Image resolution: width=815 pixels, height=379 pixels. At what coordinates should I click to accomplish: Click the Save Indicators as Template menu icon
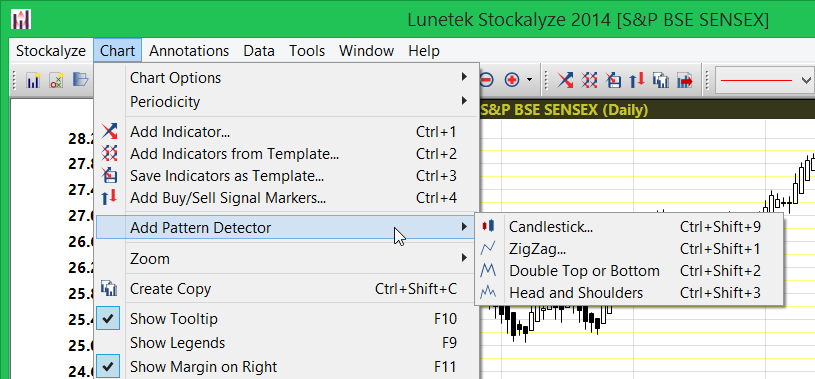pyautogui.click(x=110, y=176)
